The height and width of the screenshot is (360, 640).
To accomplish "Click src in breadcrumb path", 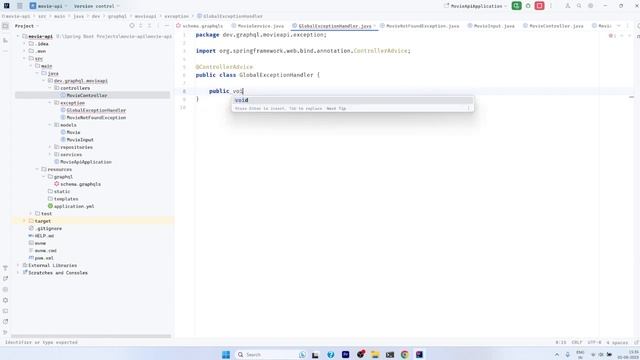I will (x=42, y=16).
